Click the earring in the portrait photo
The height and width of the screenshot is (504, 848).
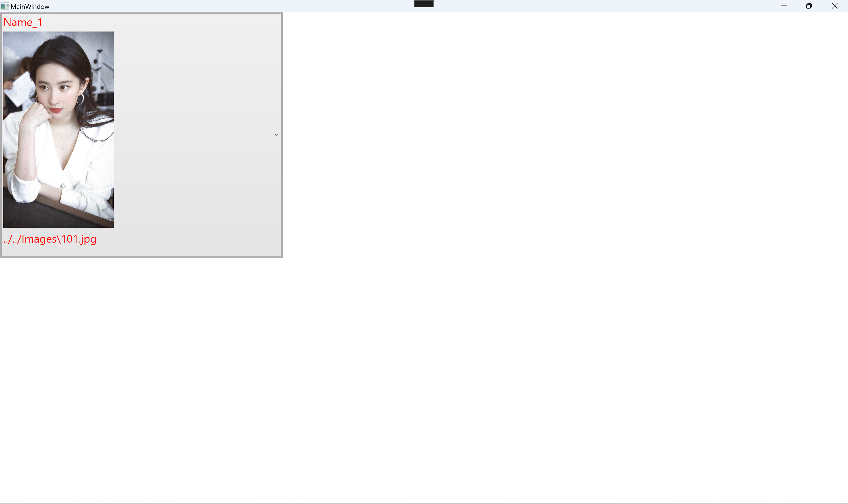click(81, 99)
